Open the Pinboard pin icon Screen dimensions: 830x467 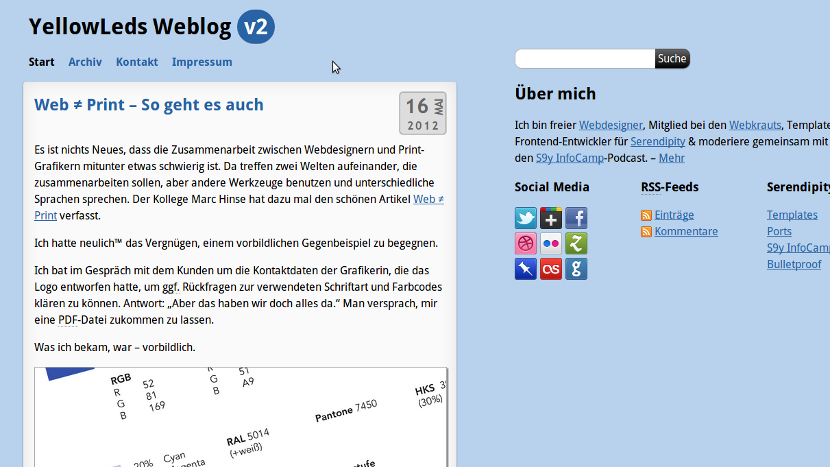(526, 268)
